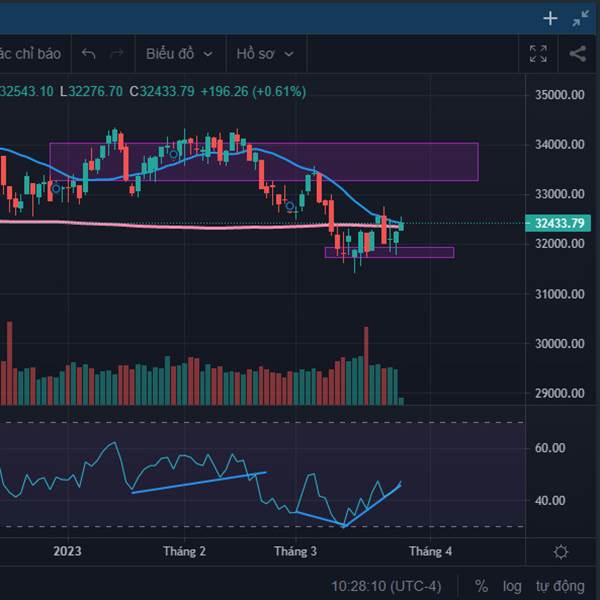
Task: Click the earnings marker near Tháng 3
Action: tap(290, 207)
